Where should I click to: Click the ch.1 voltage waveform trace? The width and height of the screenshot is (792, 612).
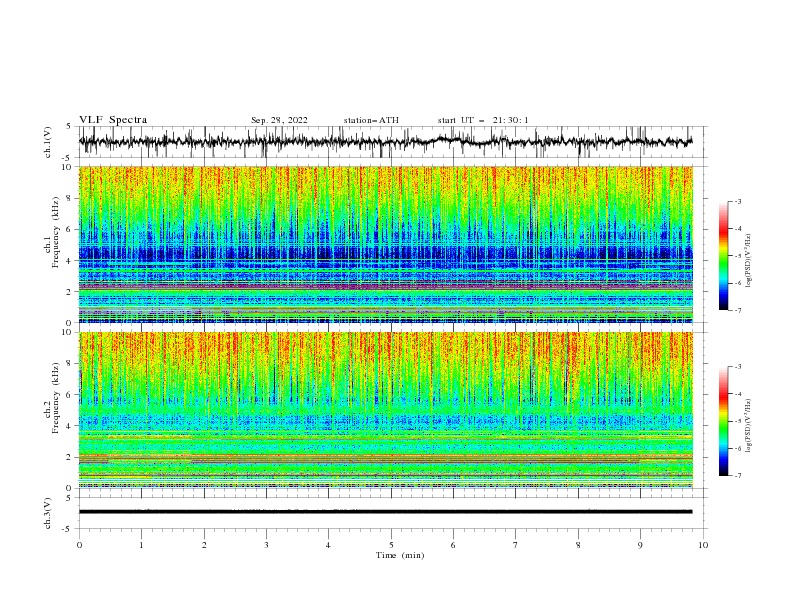385,142
